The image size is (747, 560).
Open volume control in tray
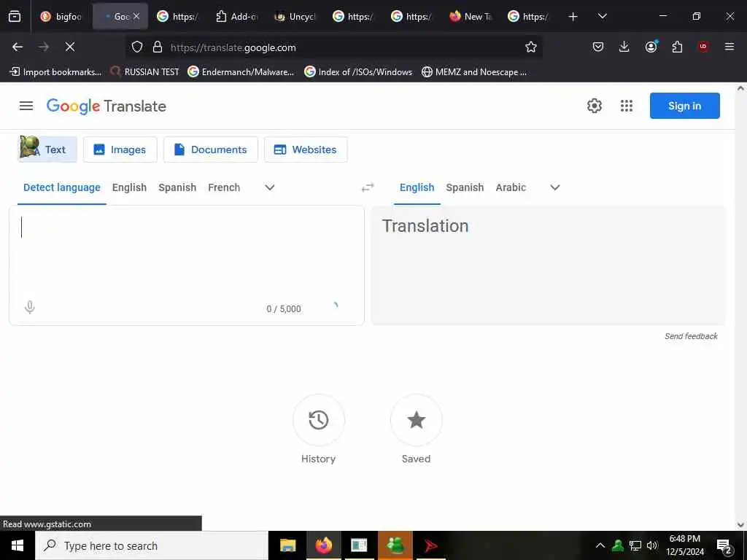pos(652,545)
